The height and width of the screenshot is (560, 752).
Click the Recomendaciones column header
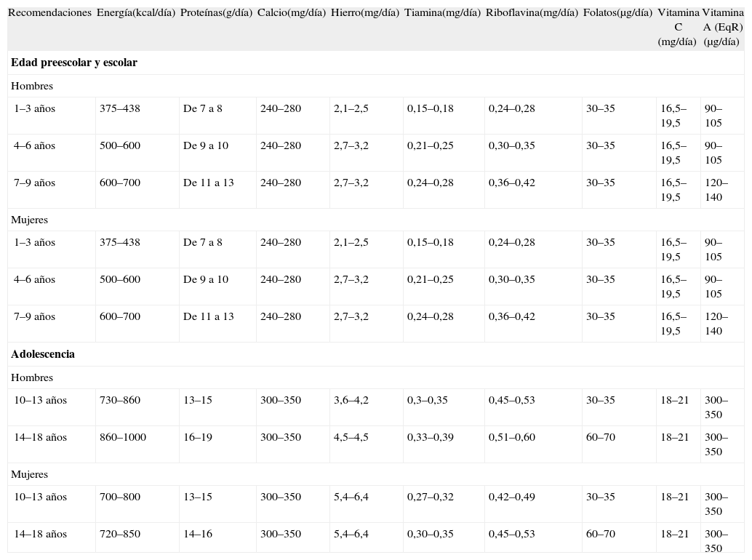(x=49, y=13)
